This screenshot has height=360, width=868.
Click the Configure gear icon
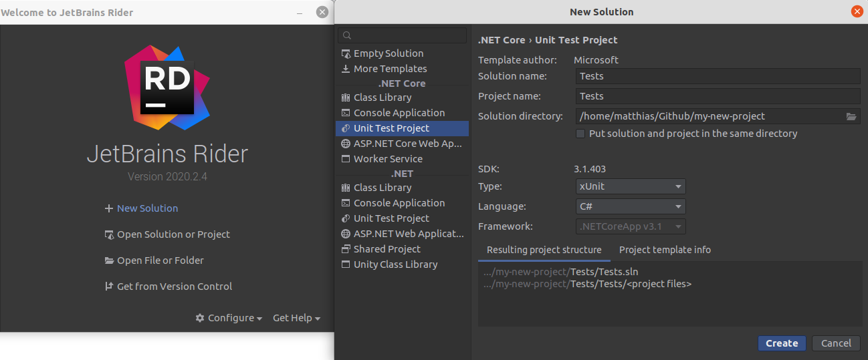200,318
